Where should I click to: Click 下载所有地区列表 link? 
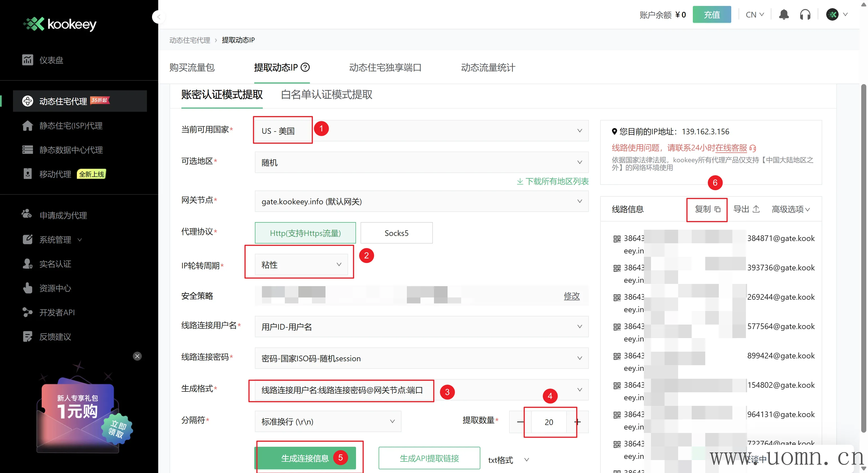tap(553, 181)
